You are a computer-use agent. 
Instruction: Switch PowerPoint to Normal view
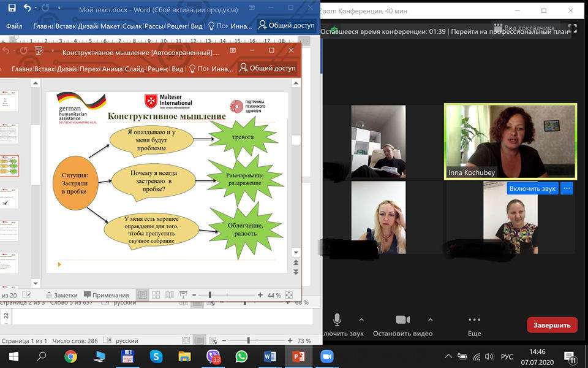click(x=143, y=295)
